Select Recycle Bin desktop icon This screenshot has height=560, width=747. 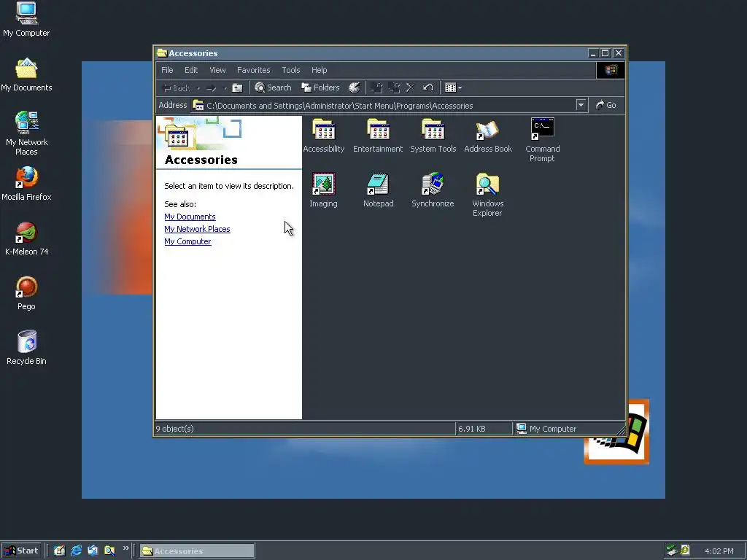[x=26, y=348]
